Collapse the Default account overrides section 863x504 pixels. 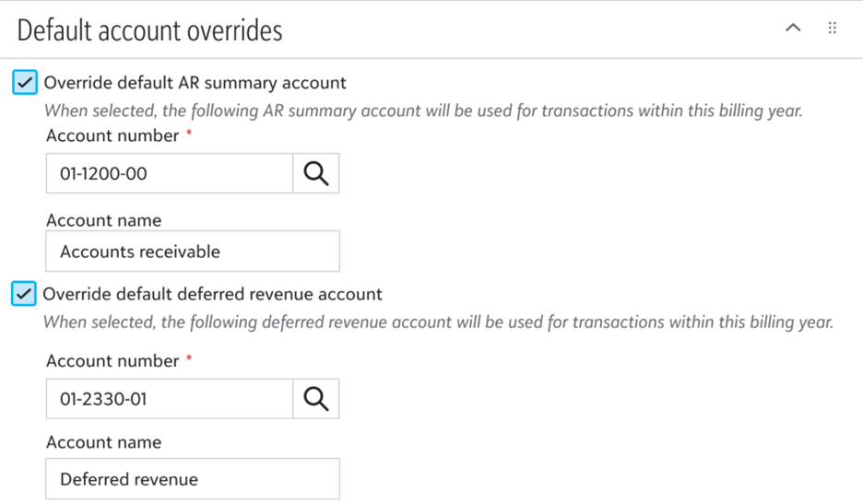[x=792, y=29]
